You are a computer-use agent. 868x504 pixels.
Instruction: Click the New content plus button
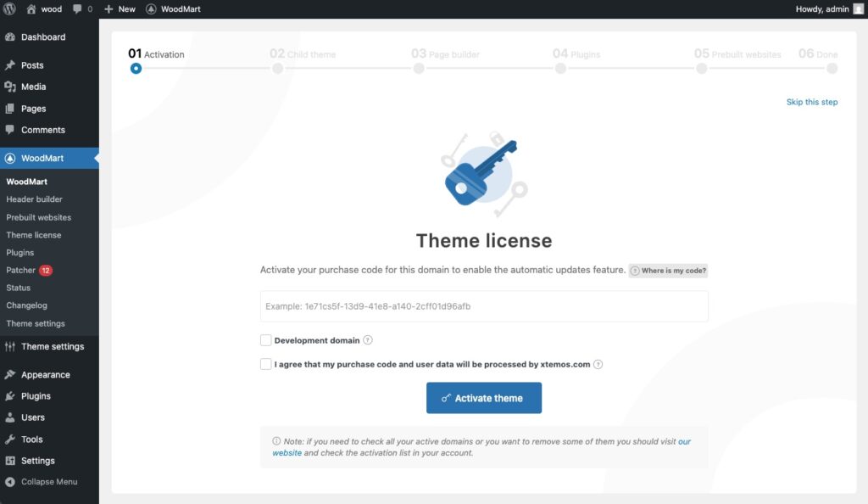[120, 8]
